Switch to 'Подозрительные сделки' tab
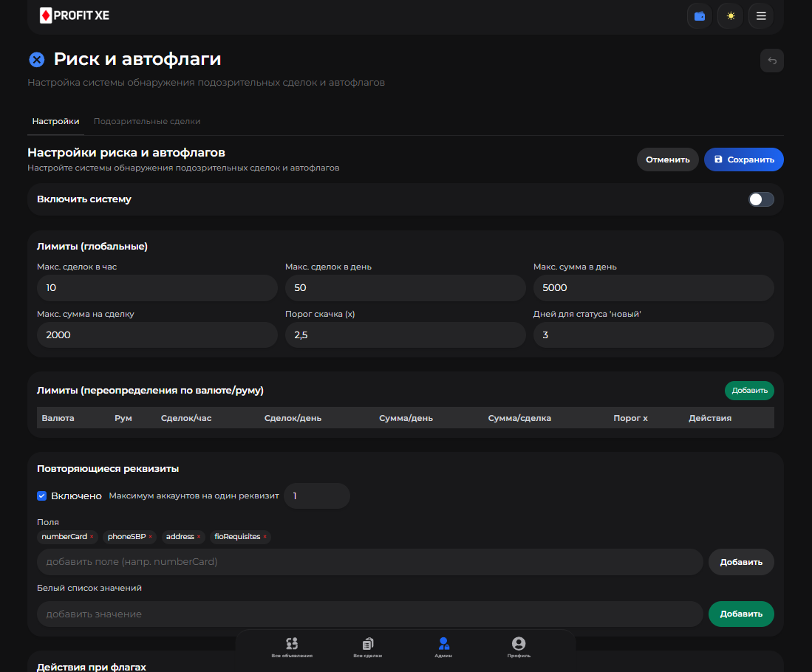The width and height of the screenshot is (812, 672). pos(146,121)
